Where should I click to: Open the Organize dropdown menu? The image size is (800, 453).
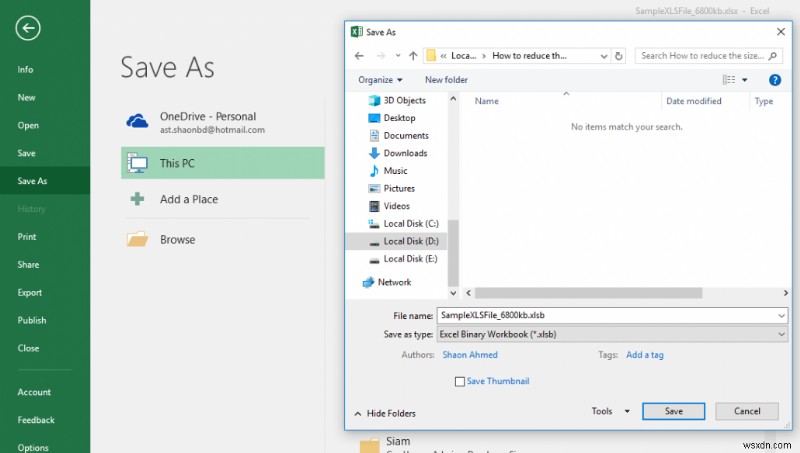tap(380, 80)
